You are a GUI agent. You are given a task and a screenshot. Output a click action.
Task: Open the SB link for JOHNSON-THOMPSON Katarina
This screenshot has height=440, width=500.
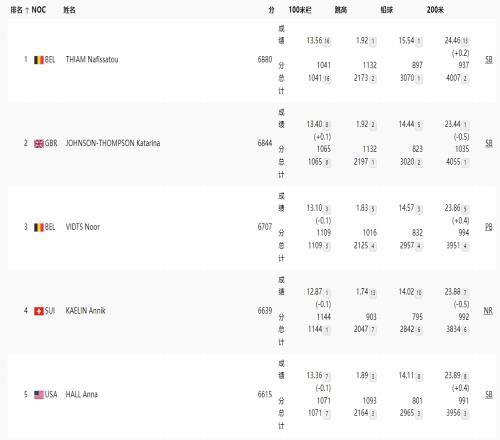(489, 143)
